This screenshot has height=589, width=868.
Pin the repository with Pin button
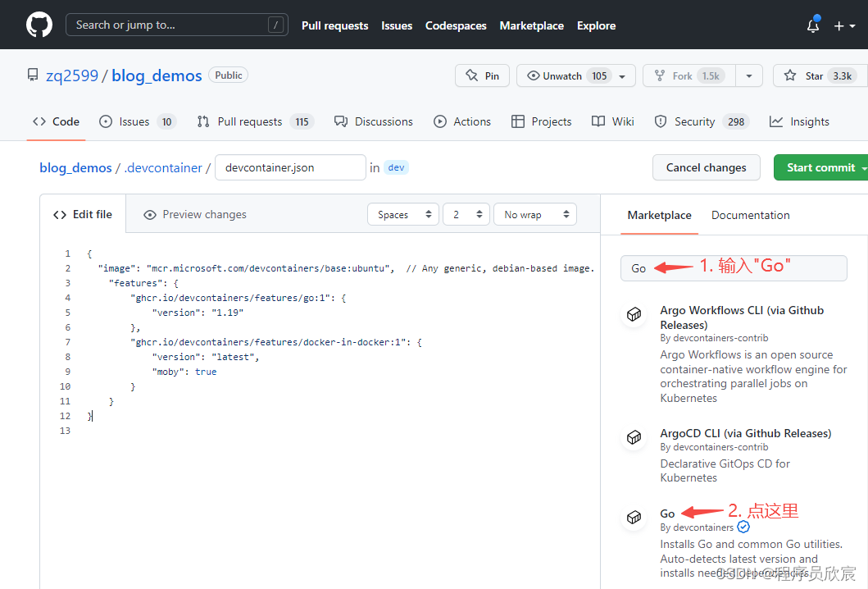(482, 76)
